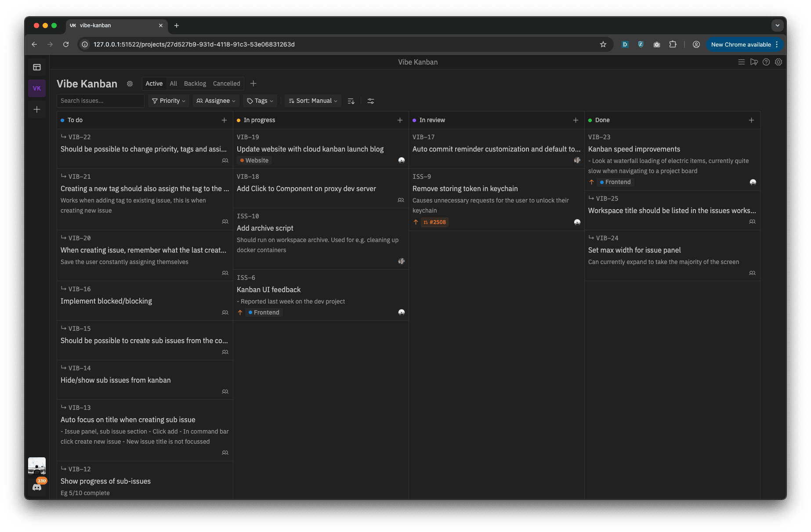This screenshot has width=811, height=532.
Task: Add a new project with the sidebar plus
Action: coord(37,109)
